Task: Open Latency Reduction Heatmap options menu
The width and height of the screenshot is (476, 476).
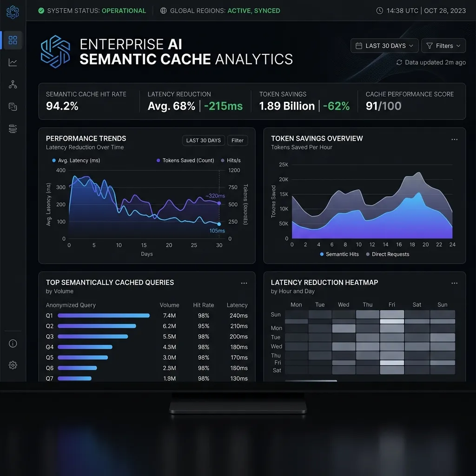Action: (455, 283)
